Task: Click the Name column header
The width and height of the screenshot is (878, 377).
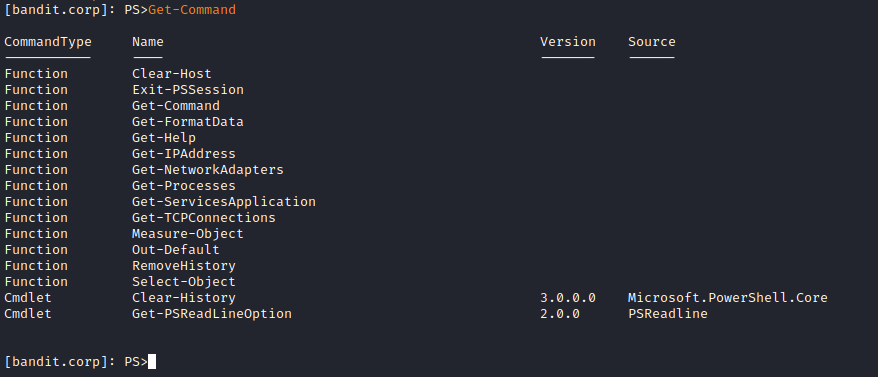Action: click(148, 42)
